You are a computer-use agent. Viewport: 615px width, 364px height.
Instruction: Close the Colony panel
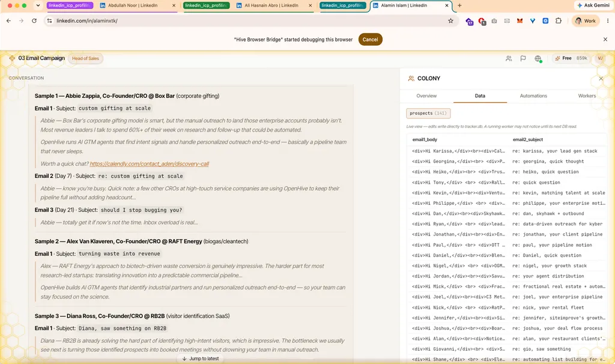pos(601,79)
